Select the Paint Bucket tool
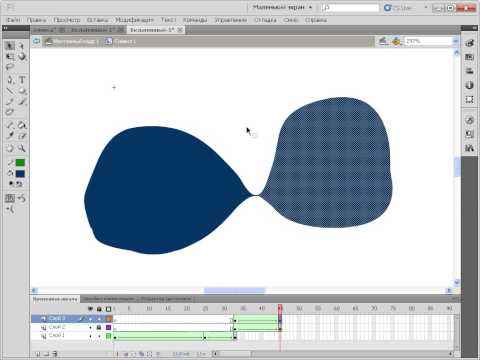This screenshot has width=480, height=360. point(22,125)
